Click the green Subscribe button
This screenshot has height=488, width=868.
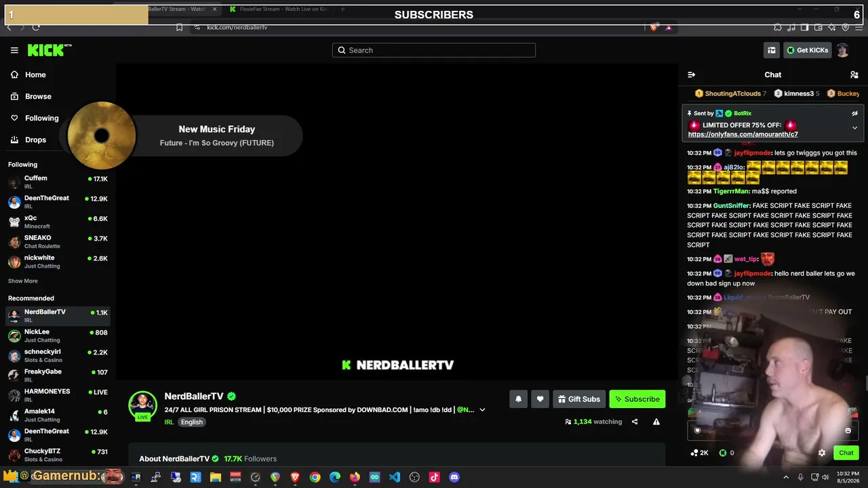coord(637,399)
